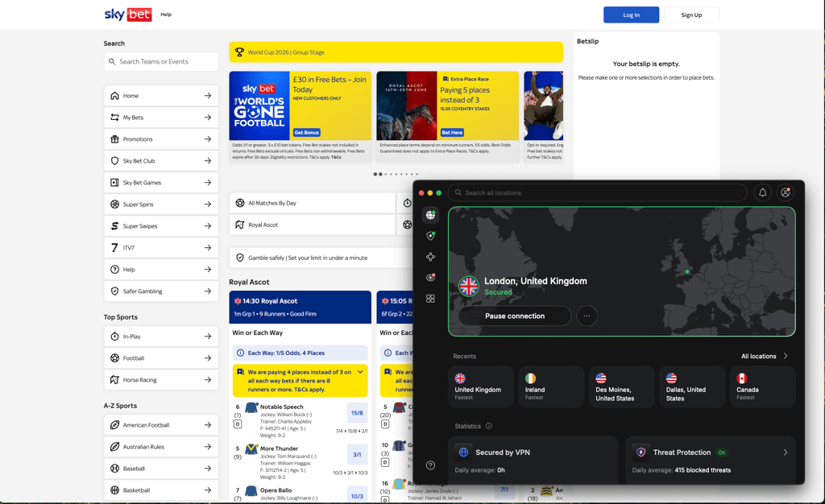Image resolution: width=825 pixels, height=504 pixels.
Task: Open the help question mark icon in VPN sidebar
Action: pyautogui.click(x=430, y=465)
